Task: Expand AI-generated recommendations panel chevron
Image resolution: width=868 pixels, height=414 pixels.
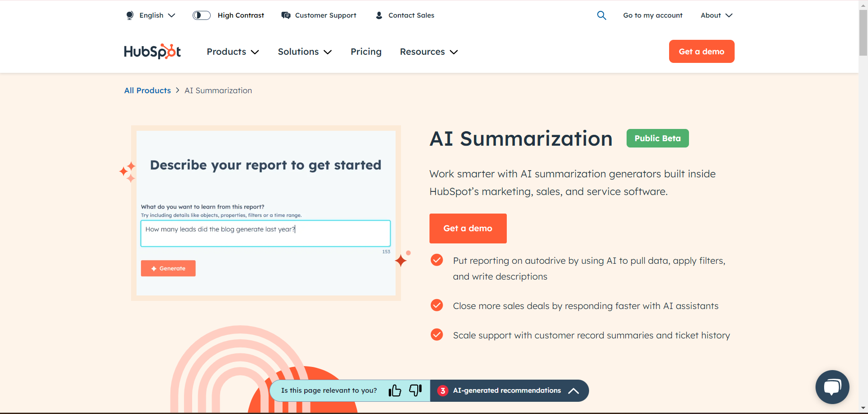Action: (x=573, y=391)
